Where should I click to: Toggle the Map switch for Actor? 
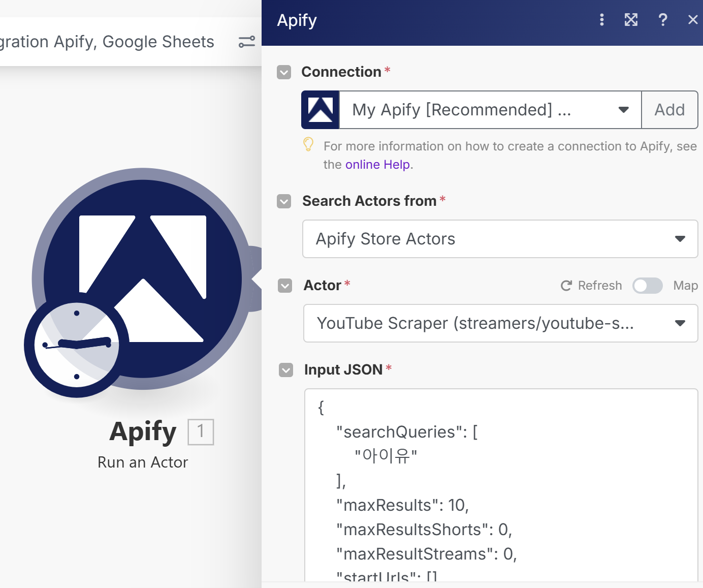(x=648, y=286)
